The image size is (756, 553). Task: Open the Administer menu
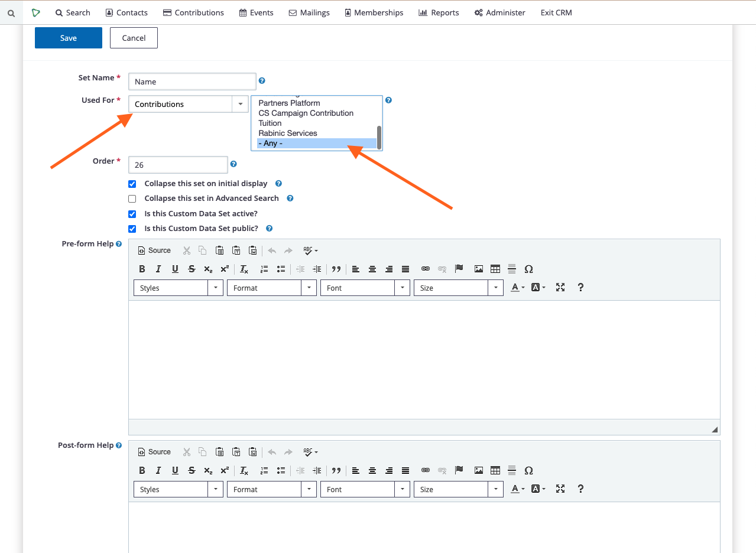(x=499, y=12)
